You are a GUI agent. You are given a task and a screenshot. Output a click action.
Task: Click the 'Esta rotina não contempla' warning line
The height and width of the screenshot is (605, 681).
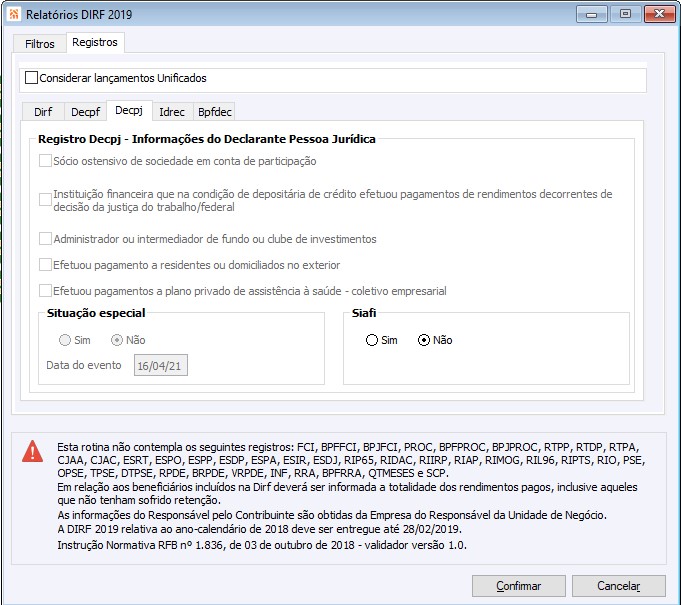click(351, 460)
